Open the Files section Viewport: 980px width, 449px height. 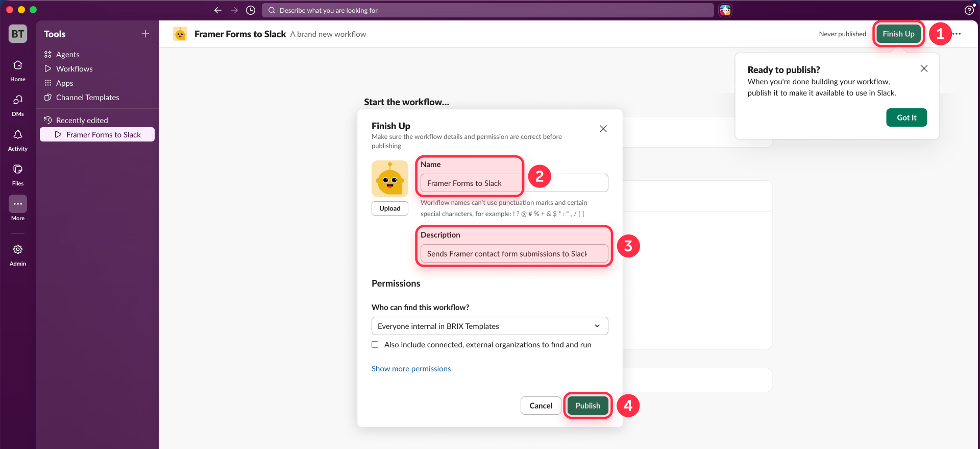point(18,175)
